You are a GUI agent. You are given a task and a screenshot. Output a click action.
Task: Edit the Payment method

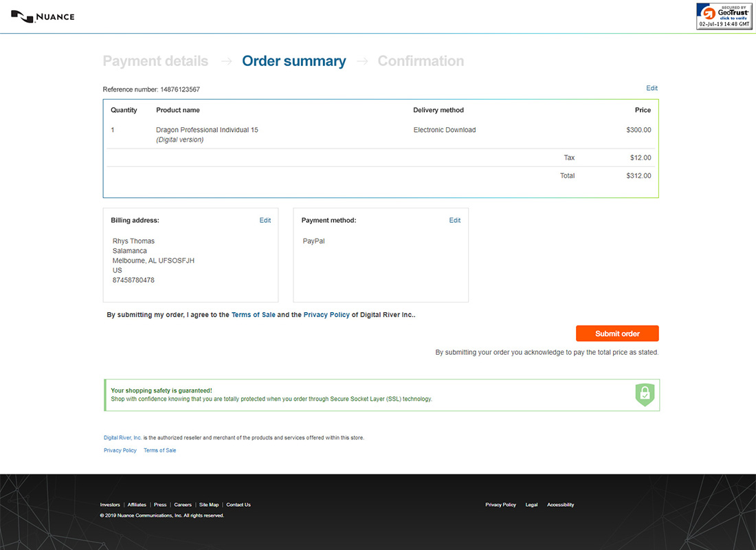(x=455, y=220)
